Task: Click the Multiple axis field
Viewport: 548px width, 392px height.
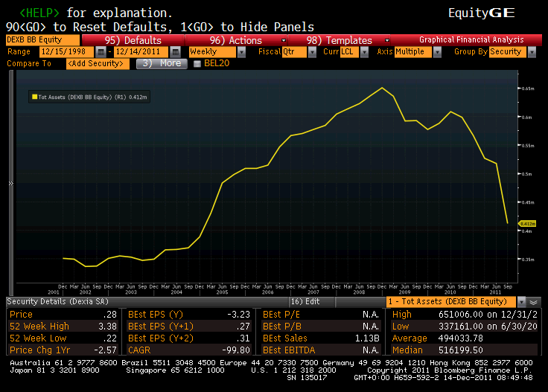Action: (413, 52)
